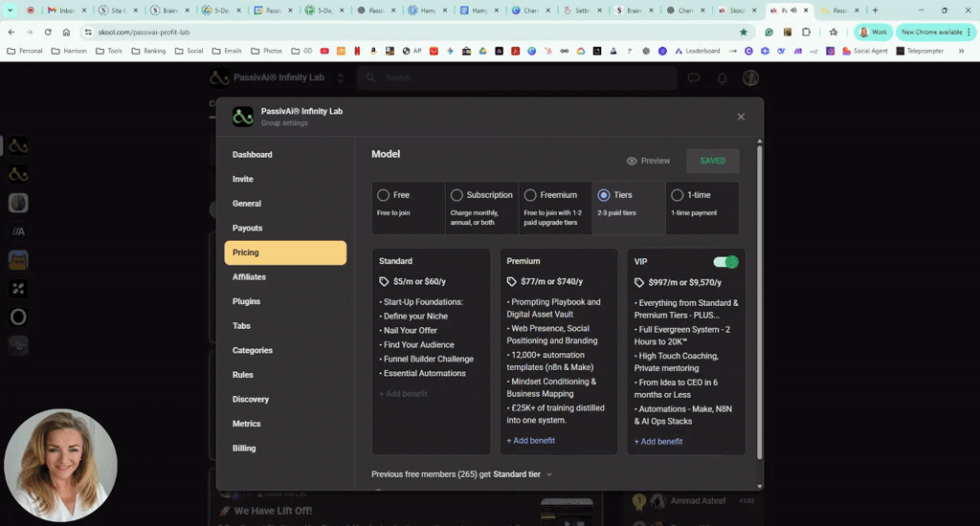Open the Teleprompter bookmark
Viewport: 980px width, 526px height.
920,52
